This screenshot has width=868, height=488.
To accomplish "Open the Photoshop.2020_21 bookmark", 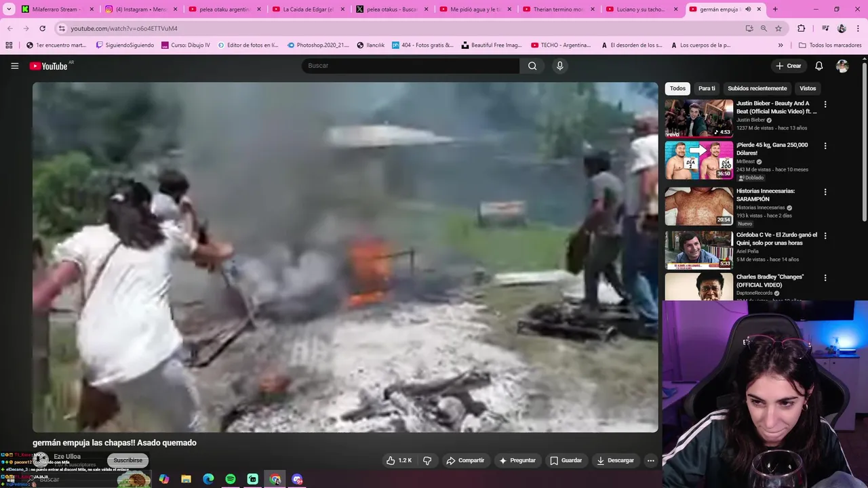I will (317, 45).
